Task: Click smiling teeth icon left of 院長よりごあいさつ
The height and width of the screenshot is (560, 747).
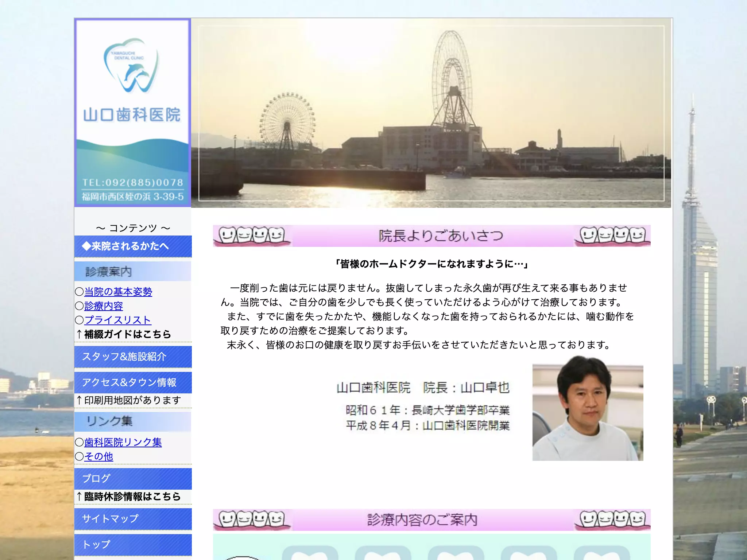Action: click(252, 236)
